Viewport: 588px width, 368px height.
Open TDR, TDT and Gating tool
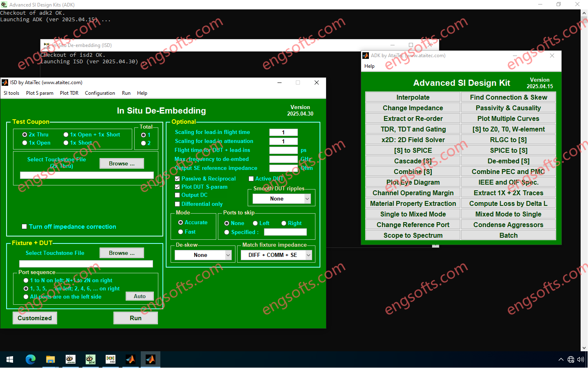click(413, 129)
